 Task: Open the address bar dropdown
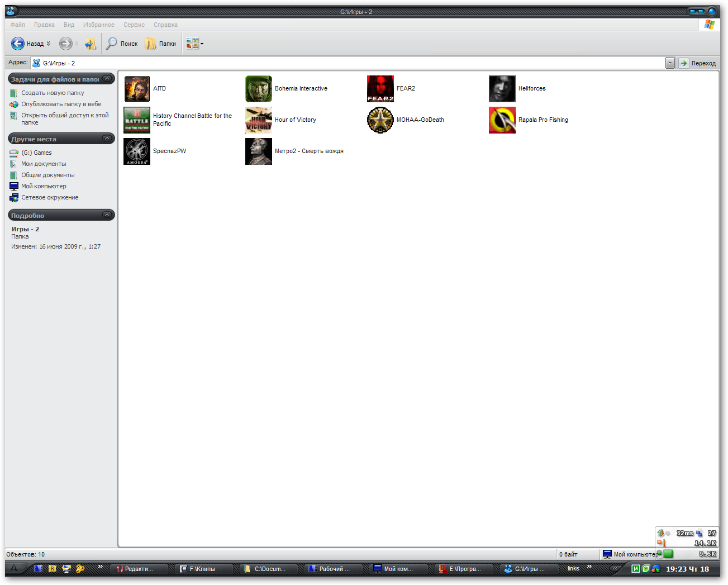tap(670, 63)
